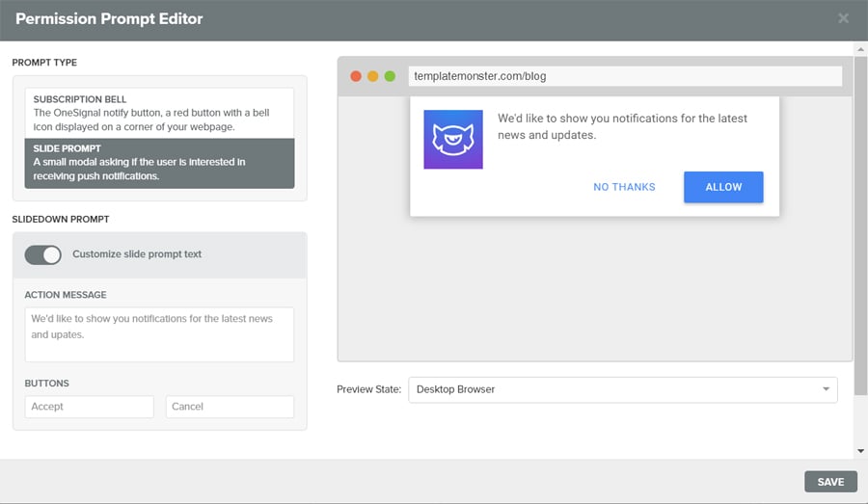
Task: Open the Preview State dropdown
Action: (623, 389)
